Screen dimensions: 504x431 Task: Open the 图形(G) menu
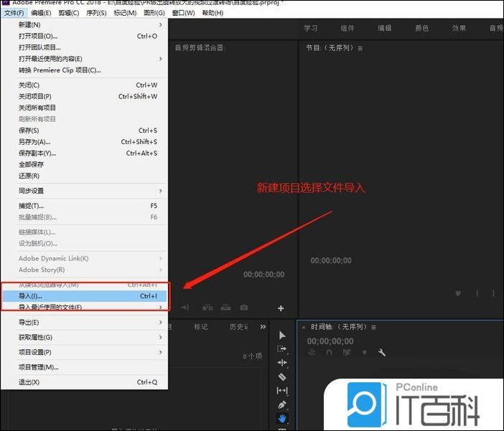tap(154, 13)
